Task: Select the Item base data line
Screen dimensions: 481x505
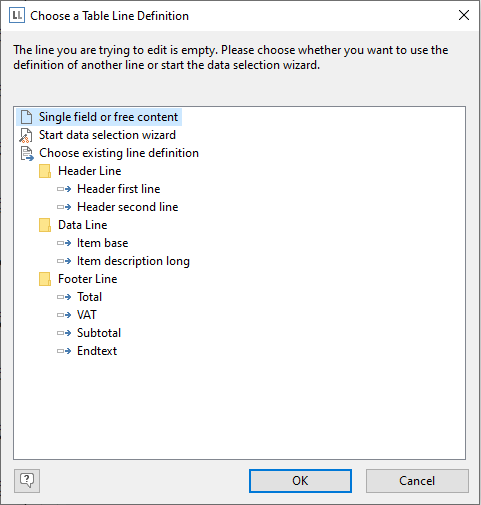Action: (102, 243)
